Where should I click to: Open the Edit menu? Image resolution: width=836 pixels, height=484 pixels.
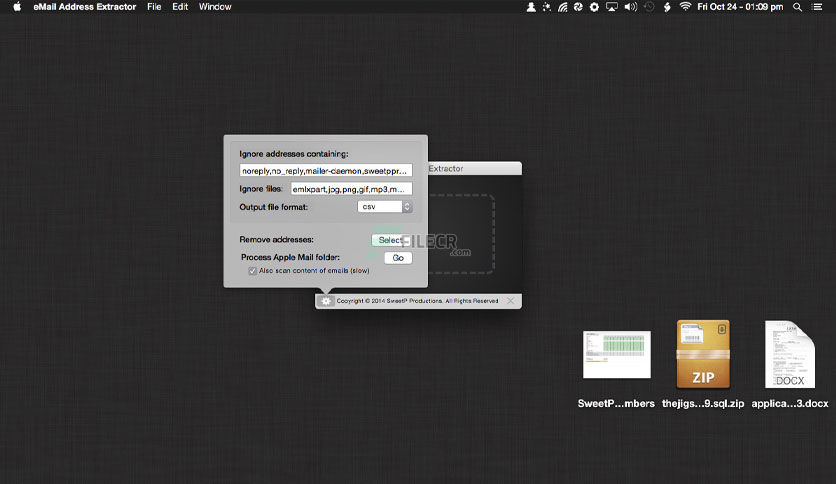click(x=180, y=7)
